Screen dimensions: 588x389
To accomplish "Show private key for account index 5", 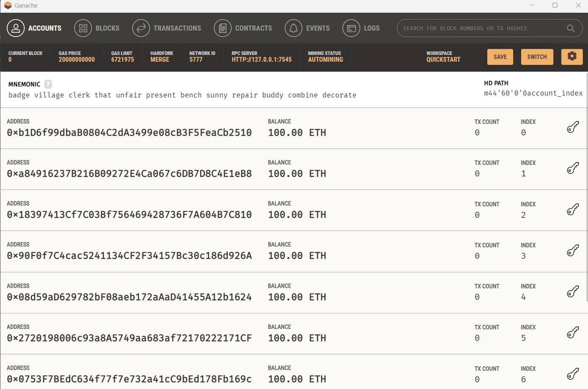I will pyautogui.click(x=573, y=333).
